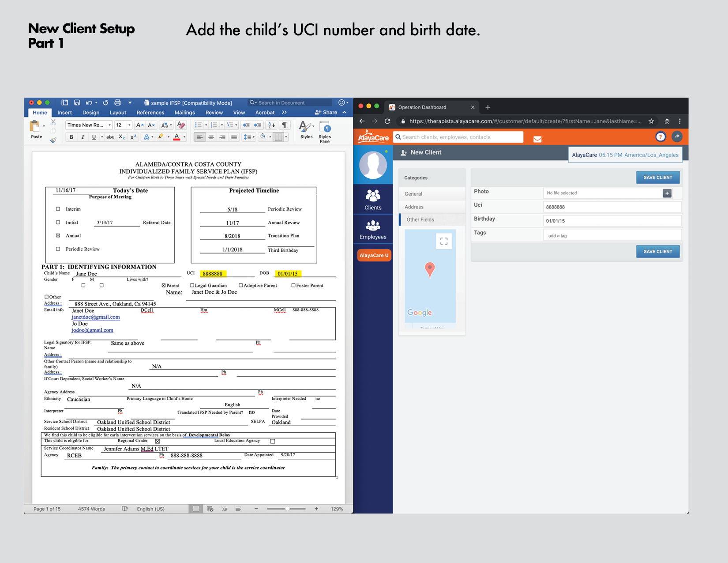Check the Periodic Review purpose checkbox
The width and height of the screenshot is (728, 563).
pyautogui.click(x=58, y=249)
